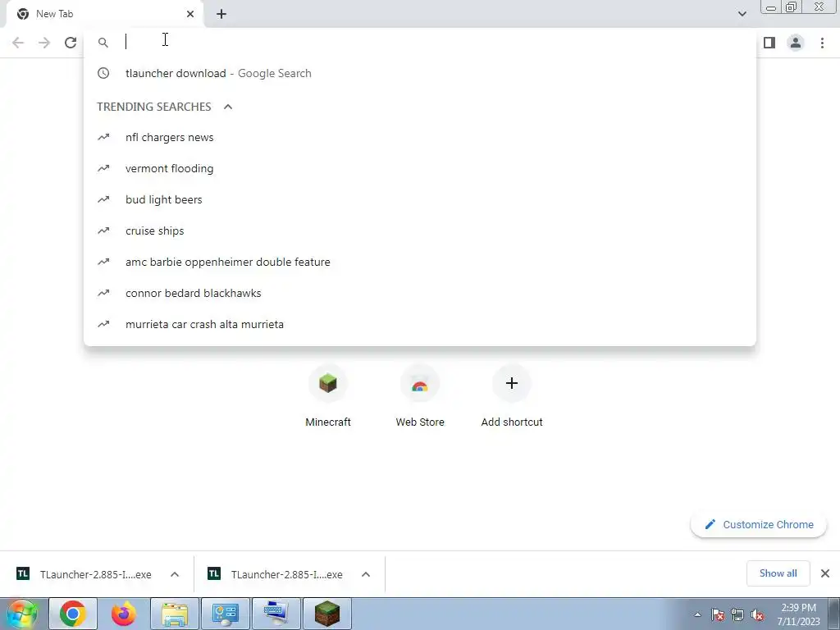The width and height of the screenshot is (840, 630).
Task: Open the profile avatar menu
Action: [796, 43]
